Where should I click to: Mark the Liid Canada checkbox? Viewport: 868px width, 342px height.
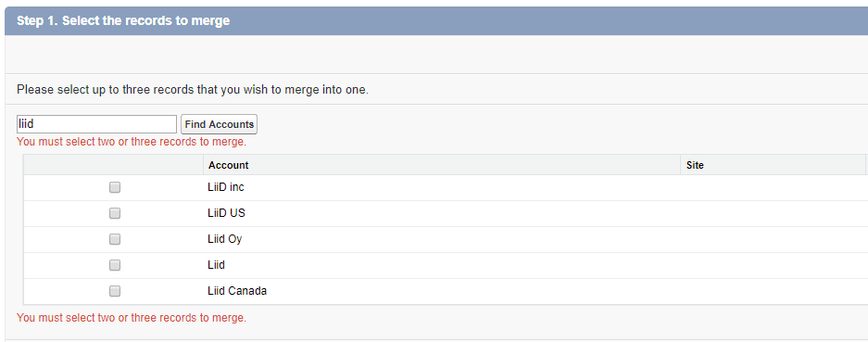click(x=115, y=290)
